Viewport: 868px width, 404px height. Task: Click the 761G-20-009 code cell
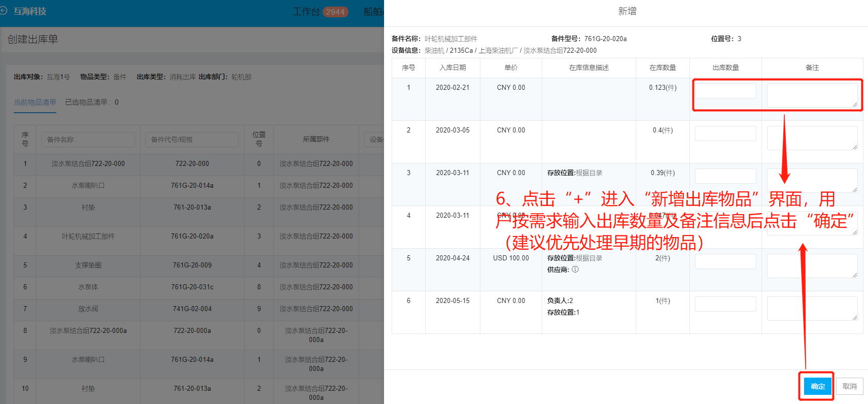192,265
